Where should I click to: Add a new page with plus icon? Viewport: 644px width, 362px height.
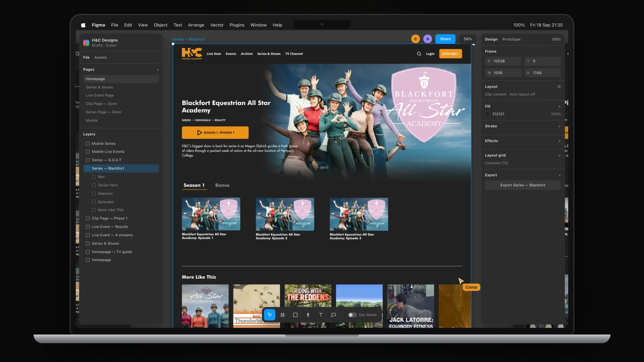tap(158, 70)
